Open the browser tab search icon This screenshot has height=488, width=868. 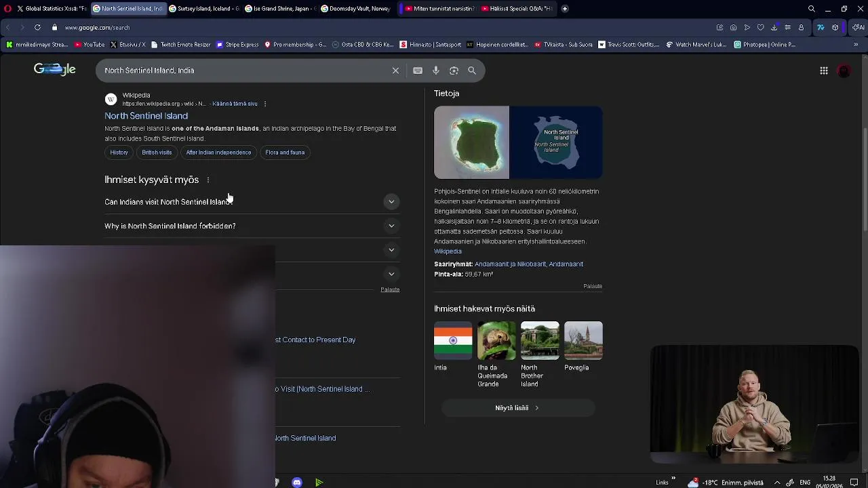[x=812, y=9]
